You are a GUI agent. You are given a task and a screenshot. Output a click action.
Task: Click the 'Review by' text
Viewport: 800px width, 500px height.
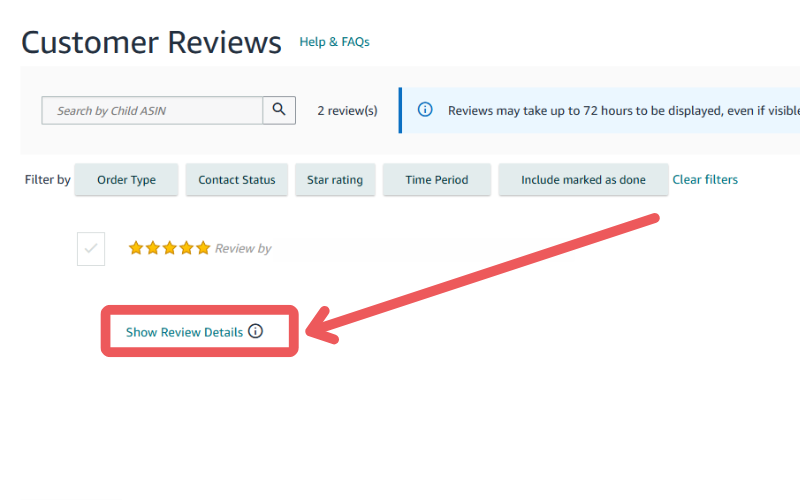point(243,248)
